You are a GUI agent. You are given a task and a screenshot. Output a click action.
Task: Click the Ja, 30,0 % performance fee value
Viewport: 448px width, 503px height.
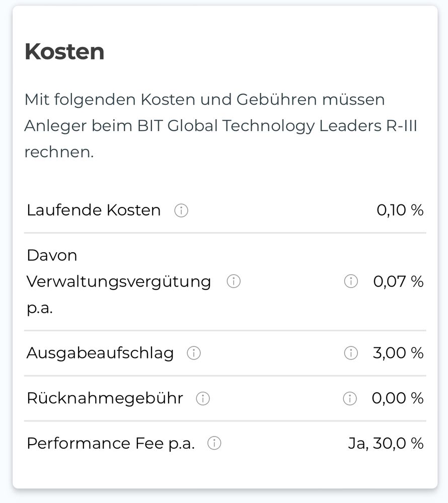386,444
